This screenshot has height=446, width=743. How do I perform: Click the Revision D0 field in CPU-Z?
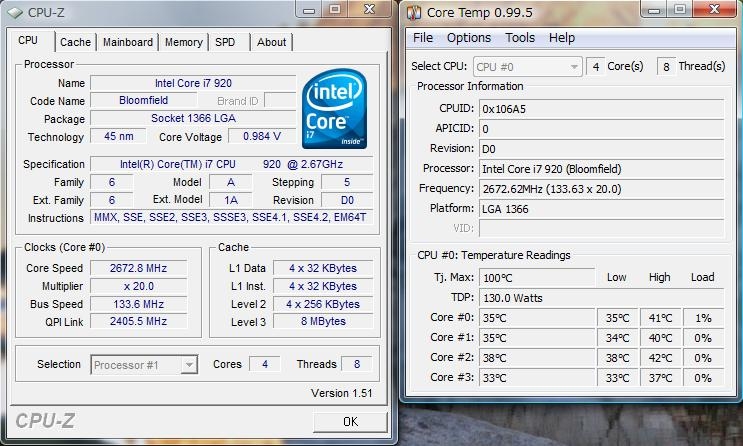[x=347, y=200]
